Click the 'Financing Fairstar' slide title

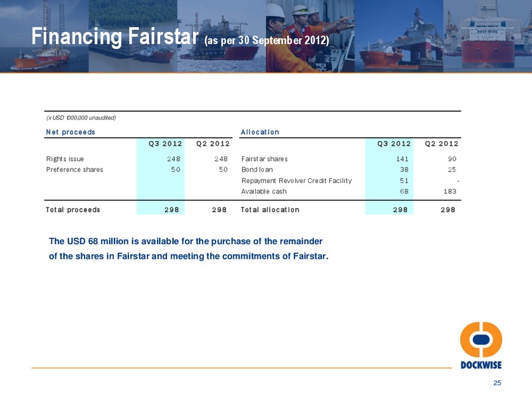(x=115, y=36)
